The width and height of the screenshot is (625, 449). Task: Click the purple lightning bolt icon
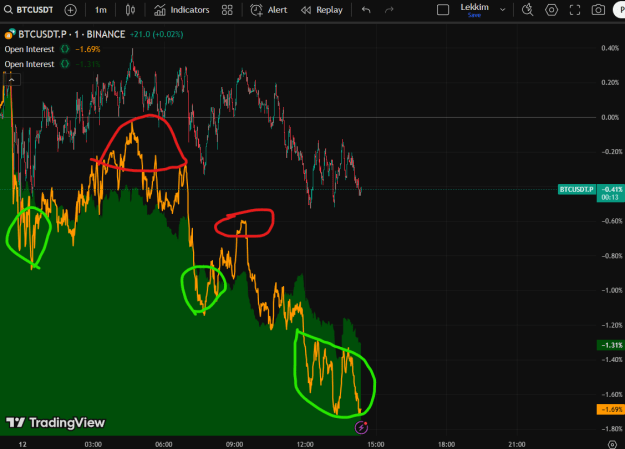point(362,427)
